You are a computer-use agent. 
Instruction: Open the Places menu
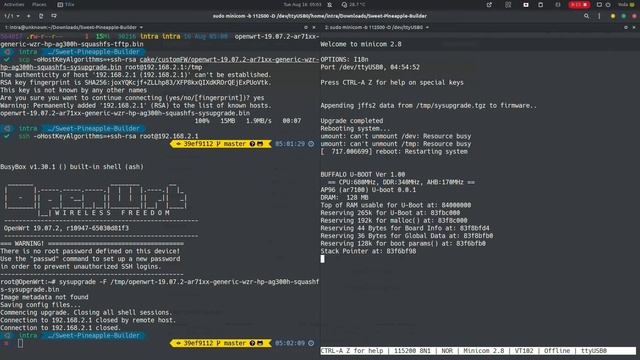pos(39,4)
